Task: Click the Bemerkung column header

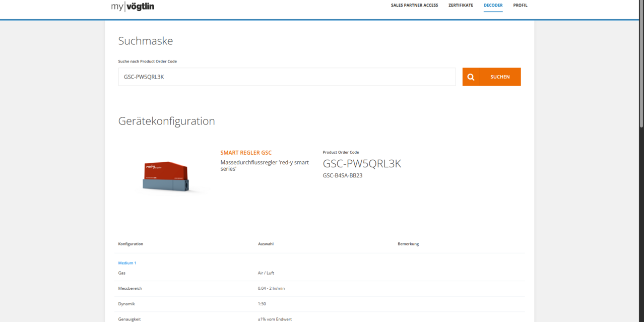Action: tap(408, 244)
